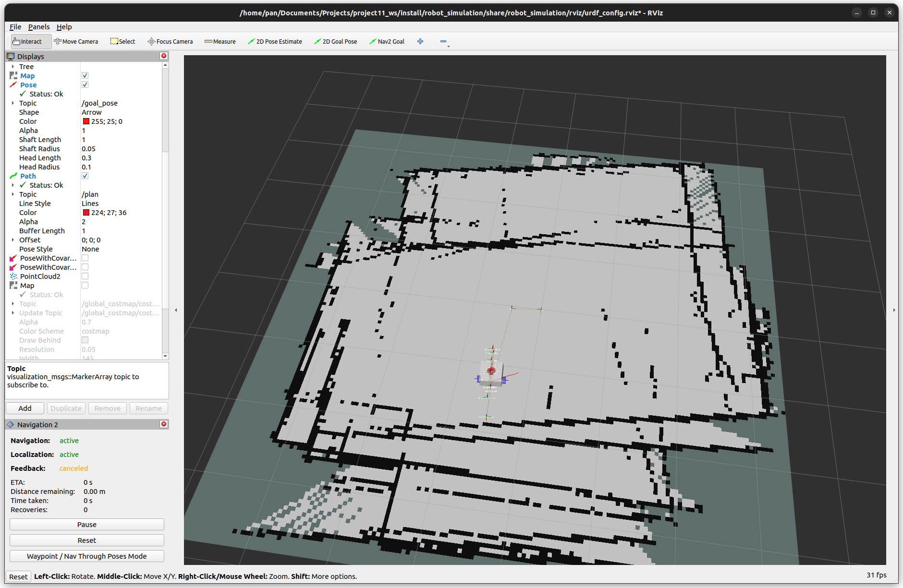Open the Panels menu
The height and width of the screenshot is (588, 903).
39,27
